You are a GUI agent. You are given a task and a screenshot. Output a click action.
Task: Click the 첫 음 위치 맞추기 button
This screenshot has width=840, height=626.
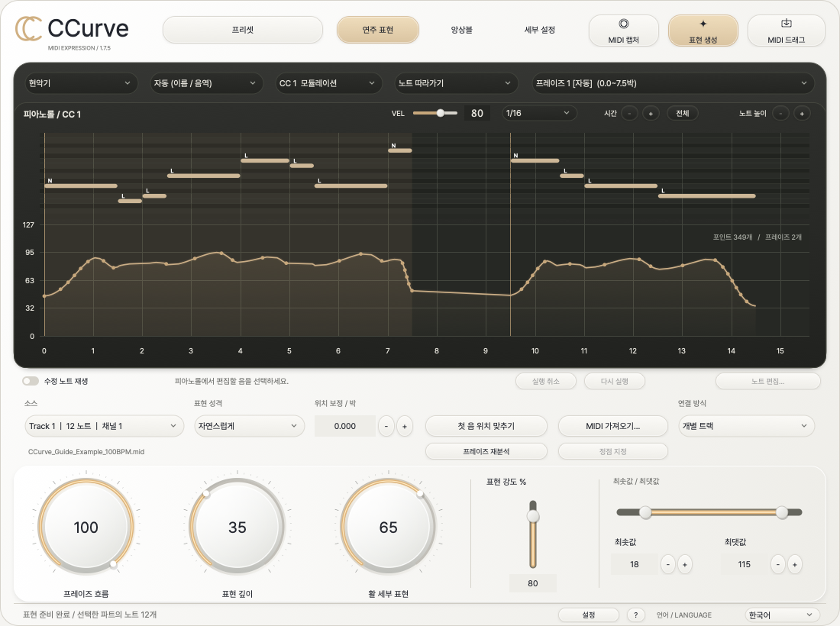click(486, 426)
